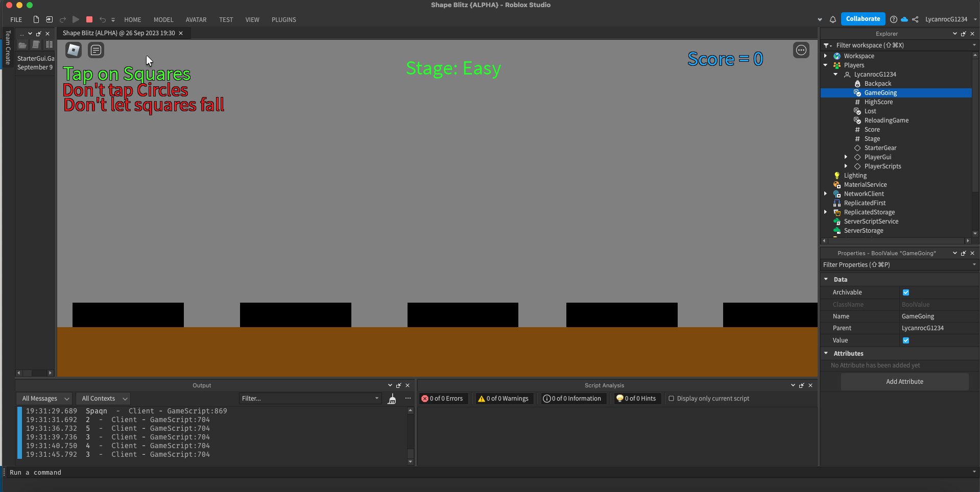Click the New file icon
The width and height of the screenshot is (980, 492).
click(x=36, y=19)
